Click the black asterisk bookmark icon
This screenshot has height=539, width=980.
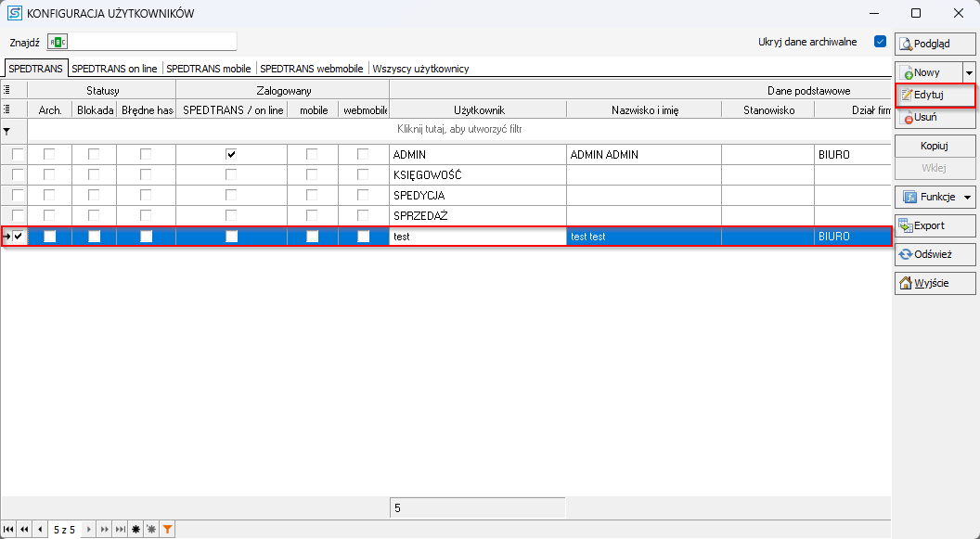click(x=136, y=530)
